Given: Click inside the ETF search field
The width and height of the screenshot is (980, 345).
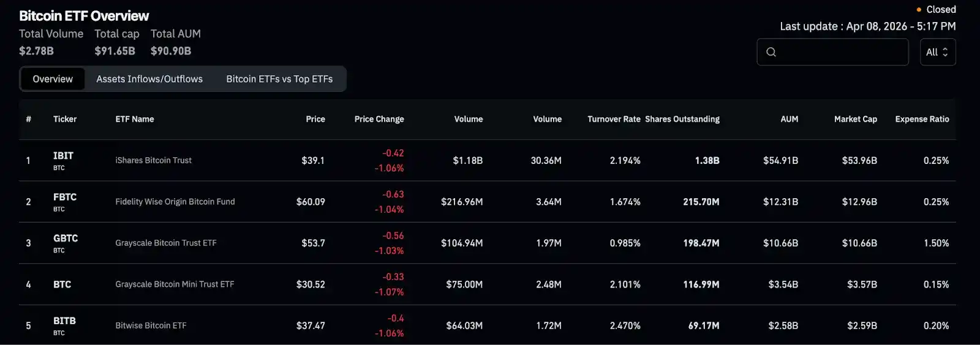Looking at the screenshot, I should (x=840, y=52).
